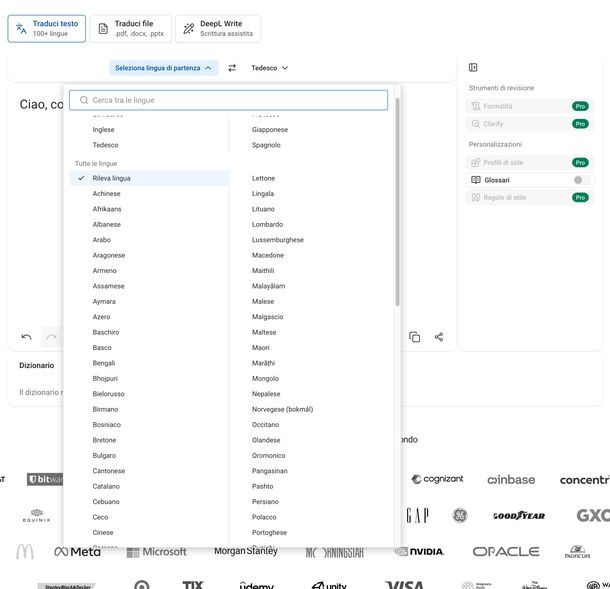This screenshot has height=589, width=610.
Task: Select Bulgaro as source language
Action: pos(107,455)
